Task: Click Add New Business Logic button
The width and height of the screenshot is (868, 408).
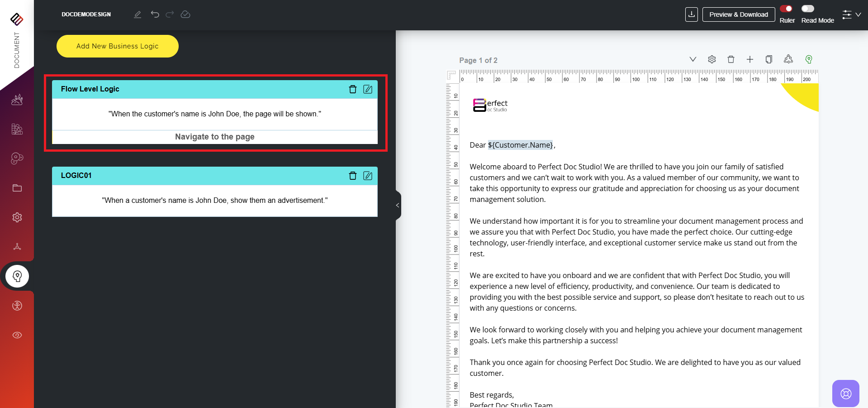Action: [x=117, y=46]
